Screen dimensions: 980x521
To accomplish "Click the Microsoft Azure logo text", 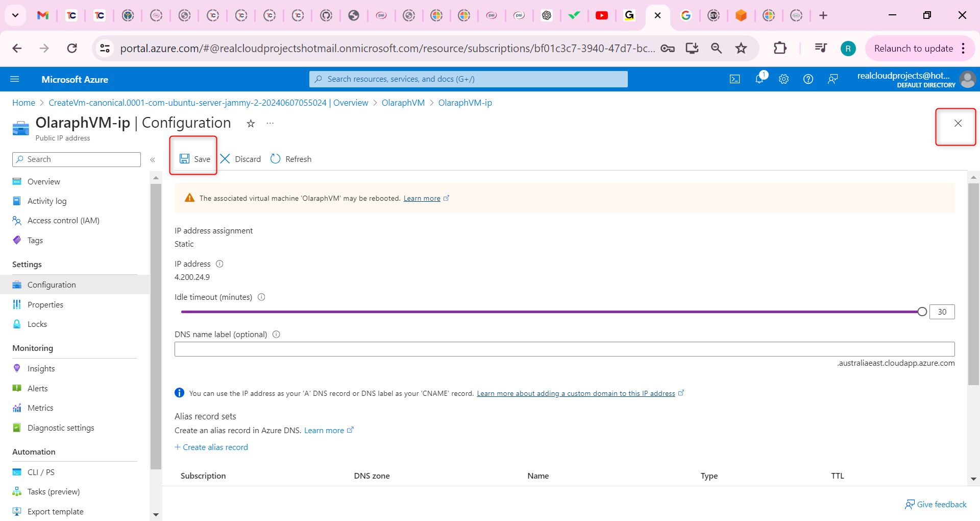I will [75, 79].
